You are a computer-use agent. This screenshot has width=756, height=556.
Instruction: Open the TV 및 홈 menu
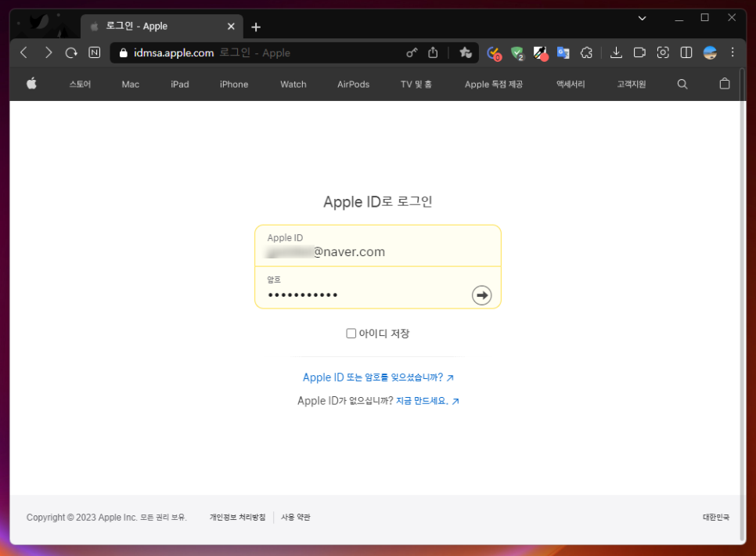[416, 84]
